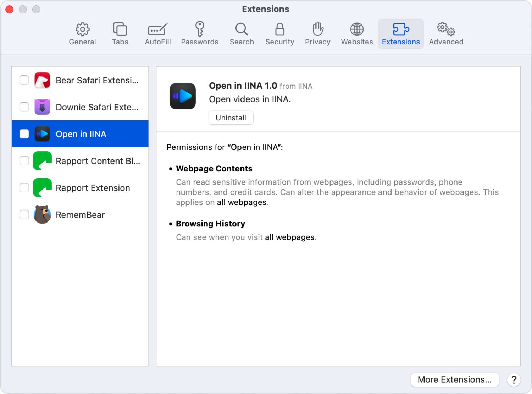Click the More Extensions button
This screenshot has width=532, height=394.
click(x=455, y=380)
